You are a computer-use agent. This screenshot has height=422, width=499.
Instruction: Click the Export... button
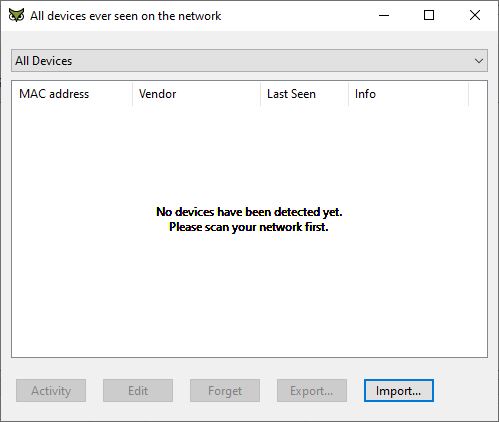312,390
